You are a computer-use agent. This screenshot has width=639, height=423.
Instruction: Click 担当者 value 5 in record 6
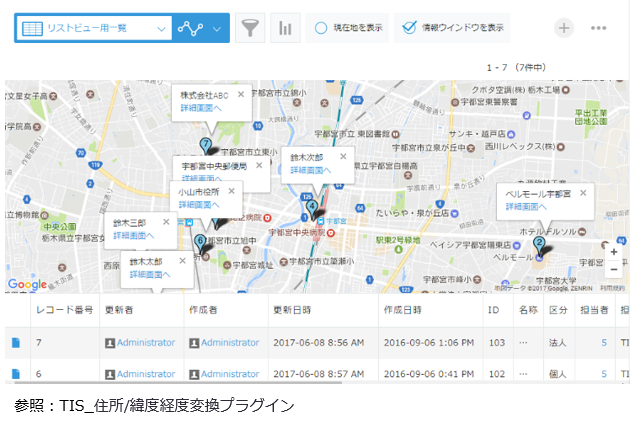[x=604, y=374]
